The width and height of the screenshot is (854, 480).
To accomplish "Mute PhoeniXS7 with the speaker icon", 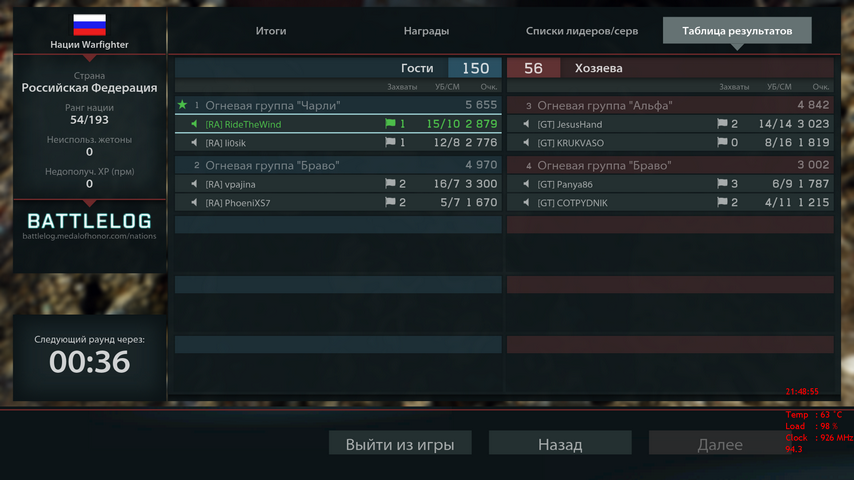I will click(194, 203).
